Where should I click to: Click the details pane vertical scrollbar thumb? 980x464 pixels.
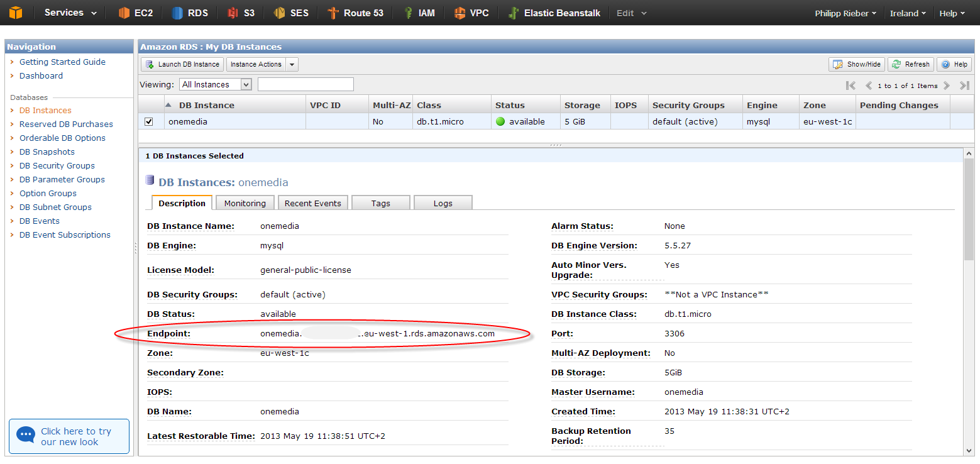[968, 209]
